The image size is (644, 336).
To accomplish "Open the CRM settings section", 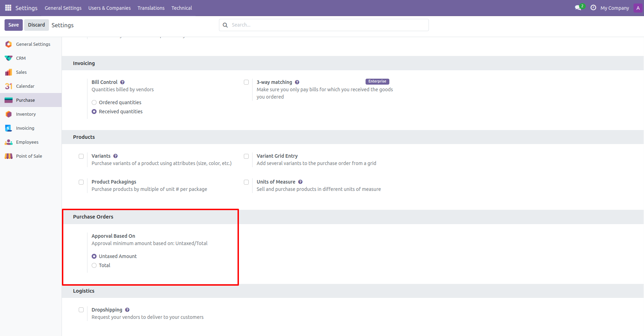I will (x=21, y=58).
